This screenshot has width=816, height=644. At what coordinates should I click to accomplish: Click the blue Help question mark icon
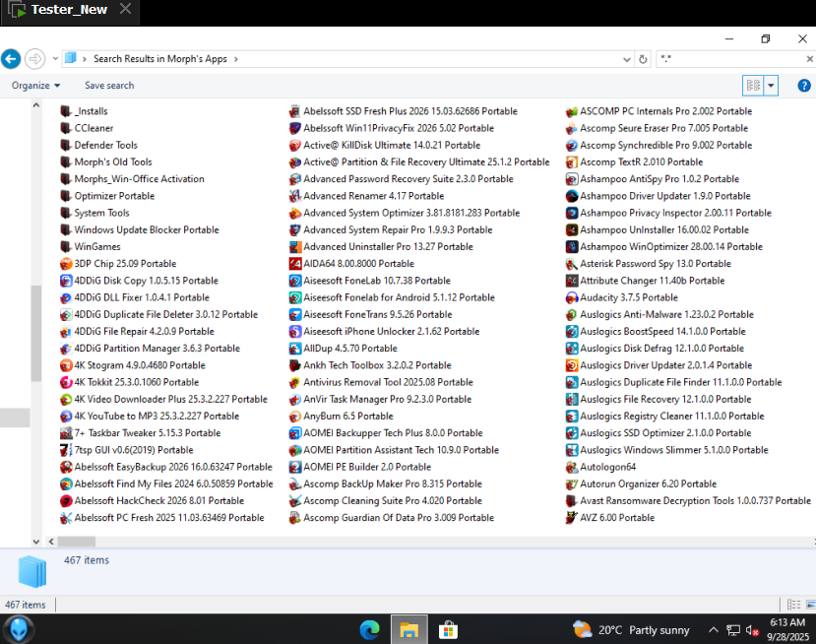pos(803,86)
